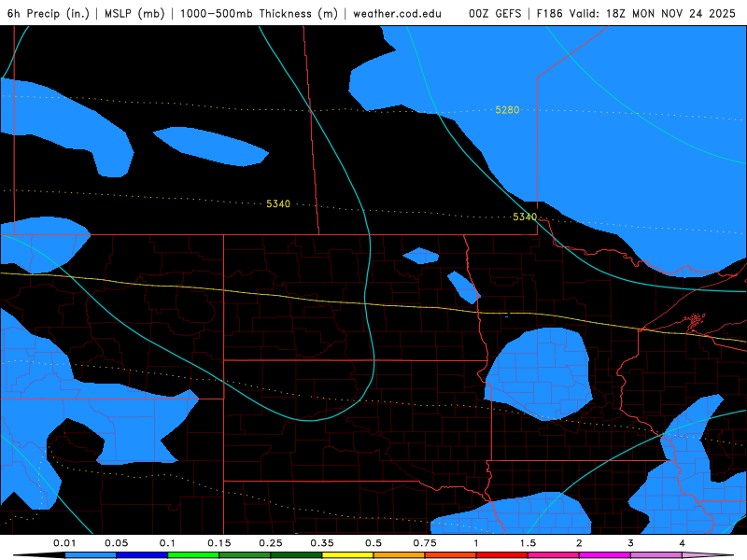Pick the light-purple swatch after the 4 label
The image size is (747, 560).
pyautogui.click(x=706, y=555)
